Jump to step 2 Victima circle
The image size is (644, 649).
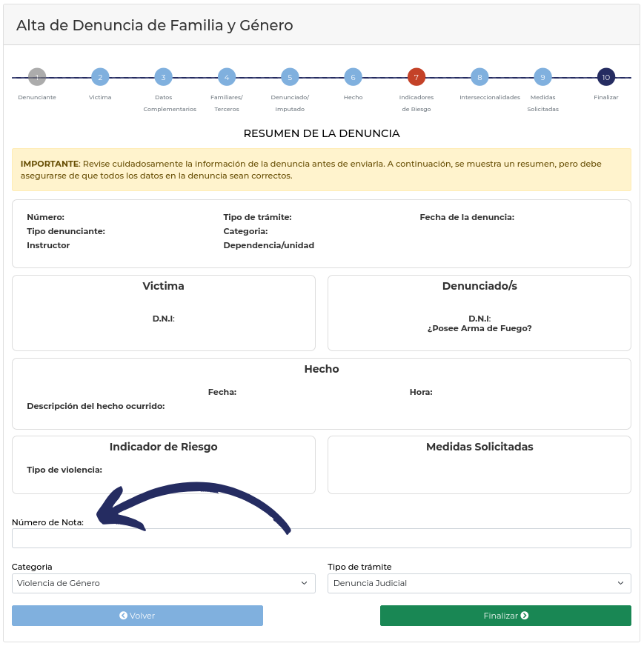[x=100, y=77]
